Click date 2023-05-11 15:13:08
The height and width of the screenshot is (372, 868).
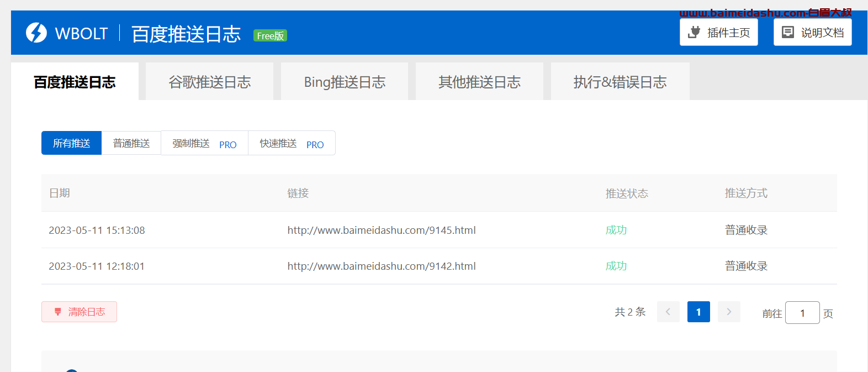click(97, 230)
